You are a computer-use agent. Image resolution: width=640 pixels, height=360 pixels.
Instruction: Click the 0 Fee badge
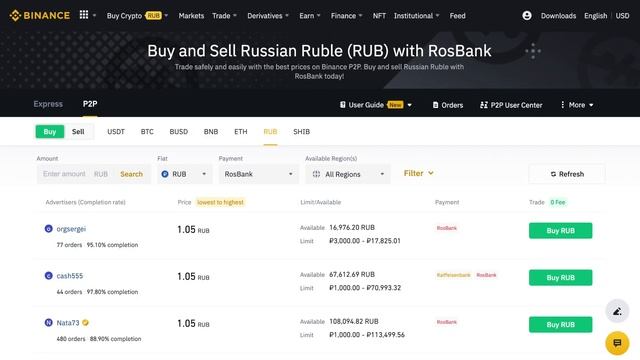(558, 202)
